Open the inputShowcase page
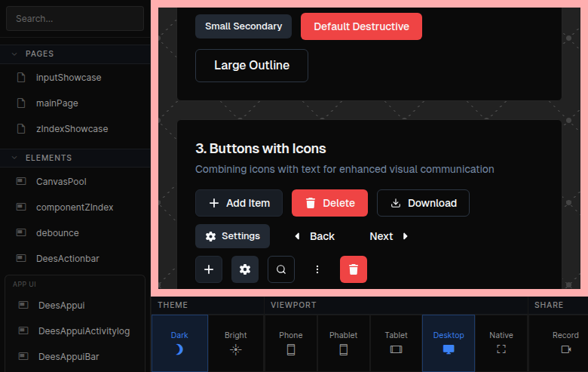The width and height of the screenshot is (588, 372). 68,78
